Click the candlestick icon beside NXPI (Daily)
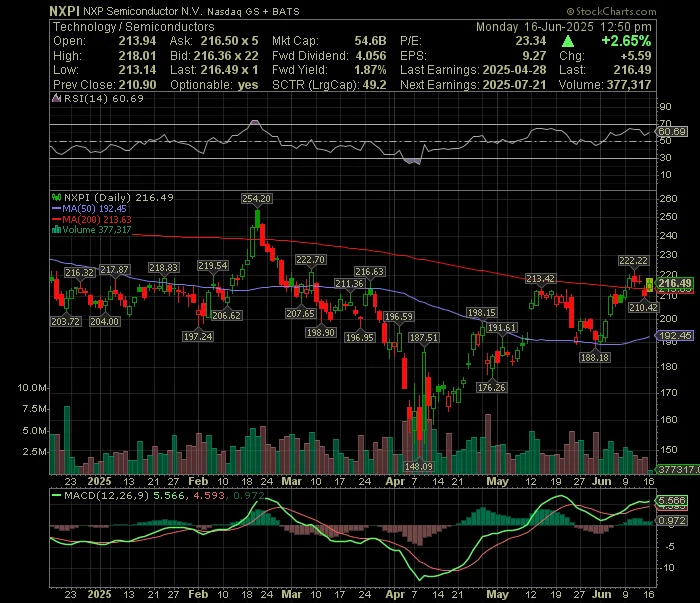The width and height of the screenshot is (700, 603). tap(57, 197)
